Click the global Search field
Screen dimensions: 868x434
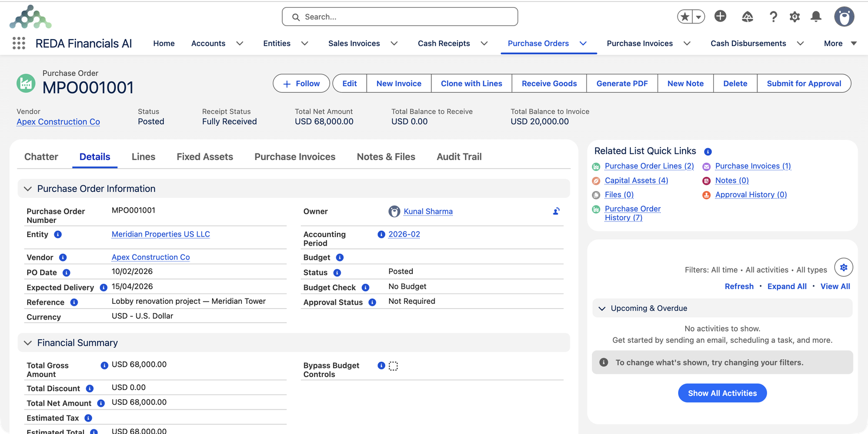click(400, 17)
